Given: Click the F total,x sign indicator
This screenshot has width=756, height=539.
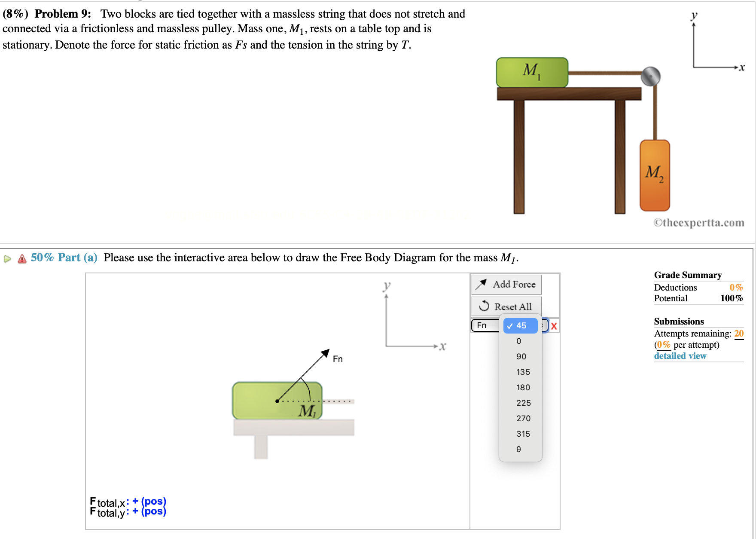Looking at the screenshot, I should pos(149,501).
